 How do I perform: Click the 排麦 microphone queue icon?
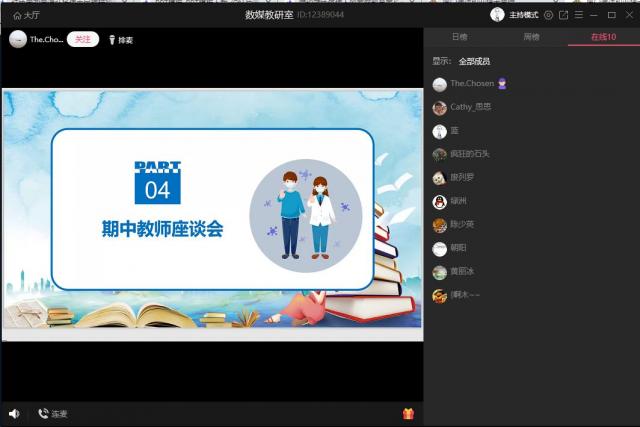(x=120, y=40)
